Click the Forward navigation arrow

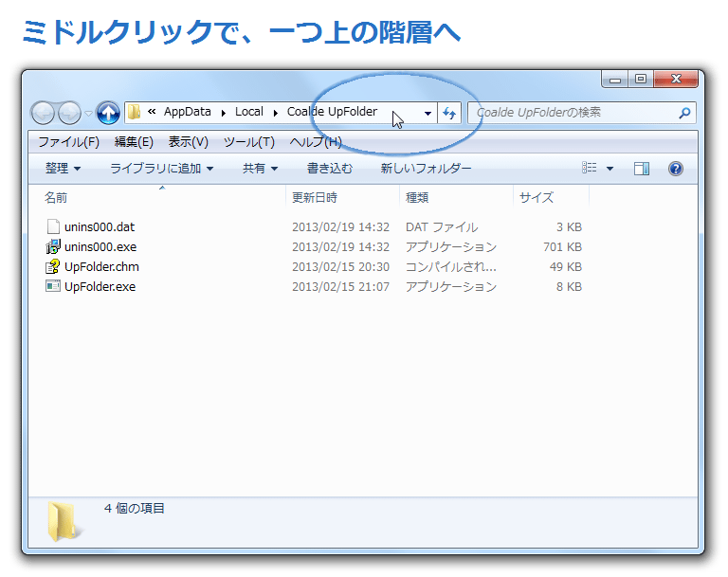pos(69,113)
